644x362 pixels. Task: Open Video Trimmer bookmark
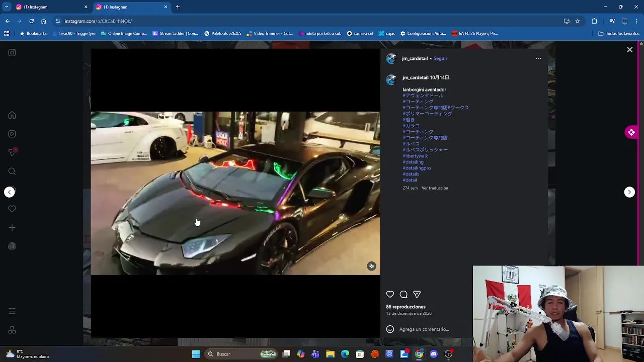pyautogui.click(x=270, y=34)
